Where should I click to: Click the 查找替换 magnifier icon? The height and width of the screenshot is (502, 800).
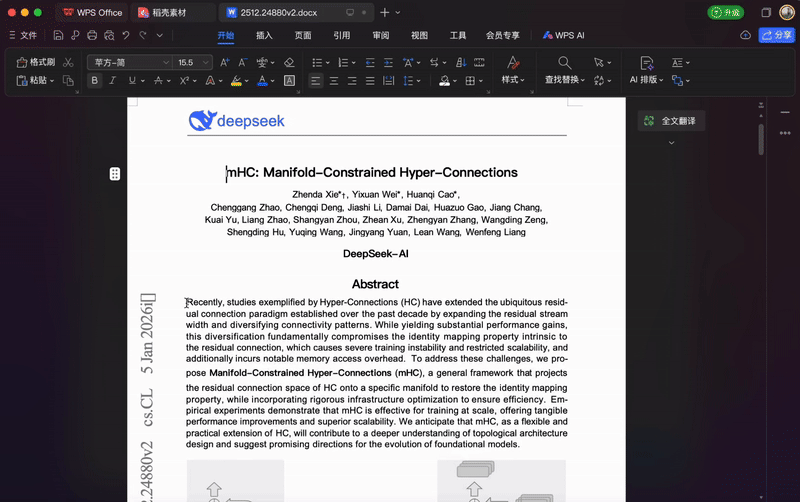coord(564,63)
